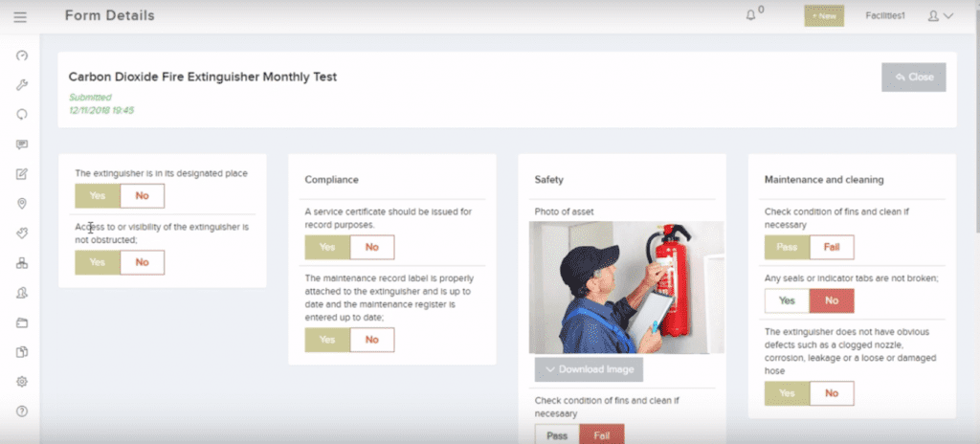Click the Maintenance and cleaning heading
Image resolution: width=980 pixels, height=444 pixels.
[x=824, y=180]
